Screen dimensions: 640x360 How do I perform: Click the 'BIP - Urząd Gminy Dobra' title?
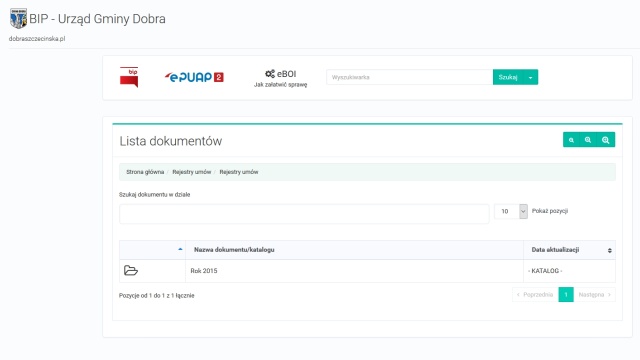pos(97,19)
